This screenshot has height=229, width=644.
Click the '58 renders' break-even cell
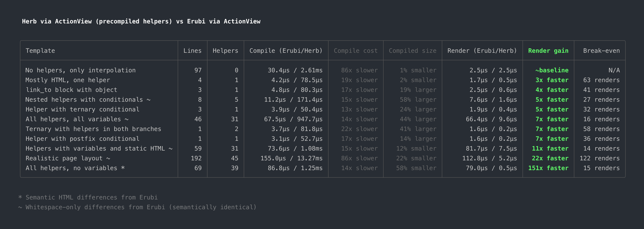[601, 129]
